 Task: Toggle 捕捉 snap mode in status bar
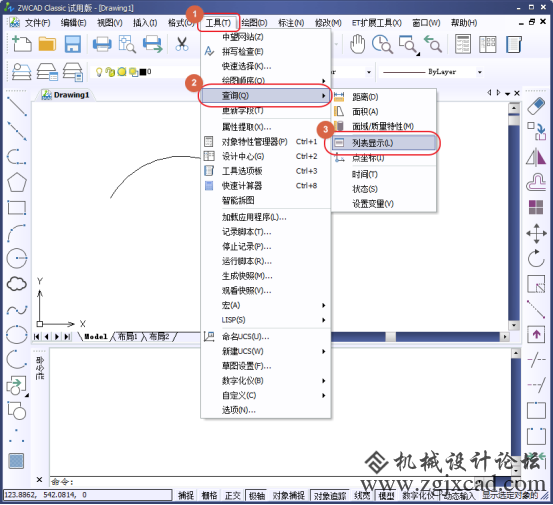pyautogui.click(x=186, y=496)
